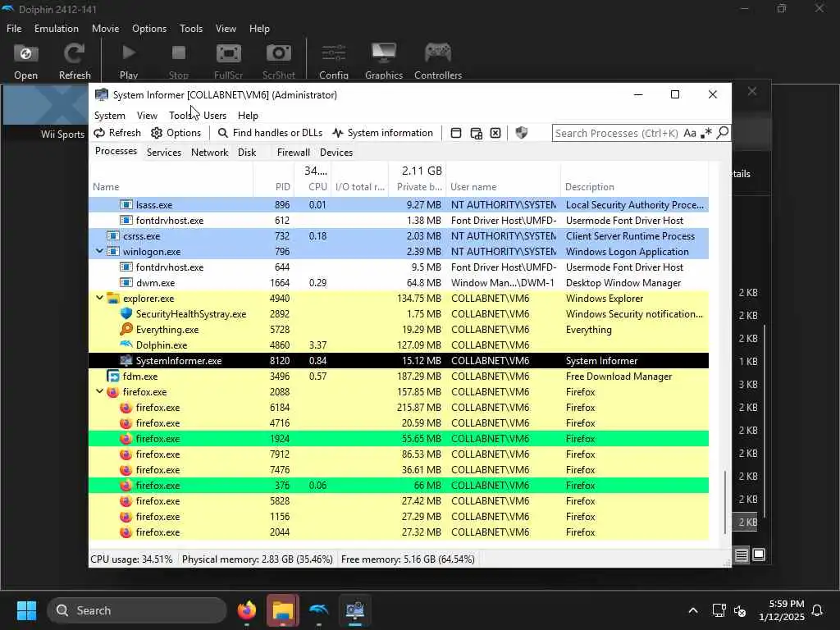Click the process list vertical scrollbar
Viewport: 840px width, 630px height.
point(725,503)
